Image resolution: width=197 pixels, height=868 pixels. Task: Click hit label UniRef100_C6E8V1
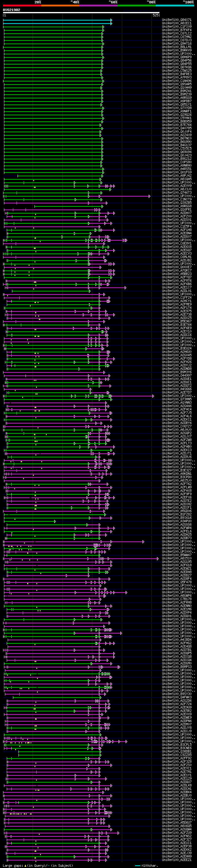pos(177,243)
